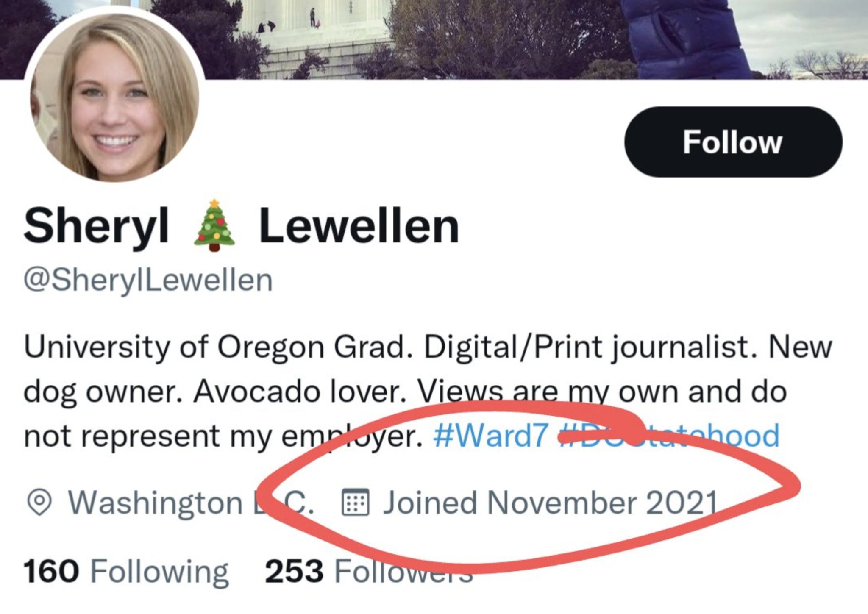The height and width of the screenshot is (614, 868).
Task: Open the Following list link
Action: (159, 571)
